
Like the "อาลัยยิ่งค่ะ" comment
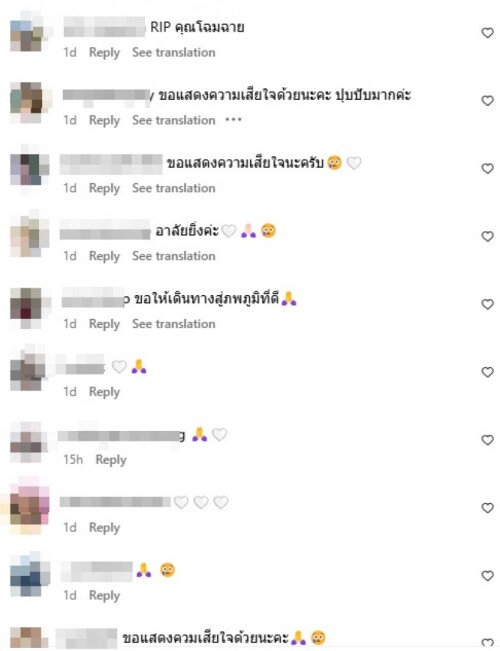coord(487,236)
